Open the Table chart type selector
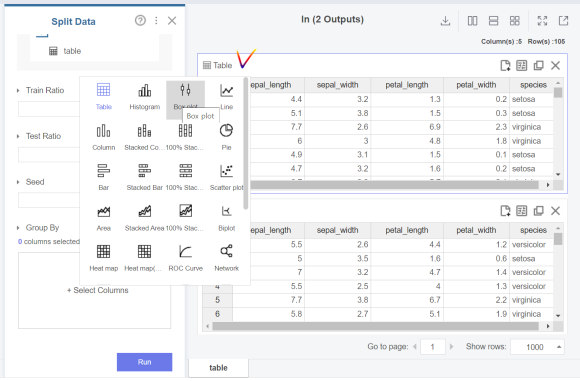580x381 pixels. point(218,65)
